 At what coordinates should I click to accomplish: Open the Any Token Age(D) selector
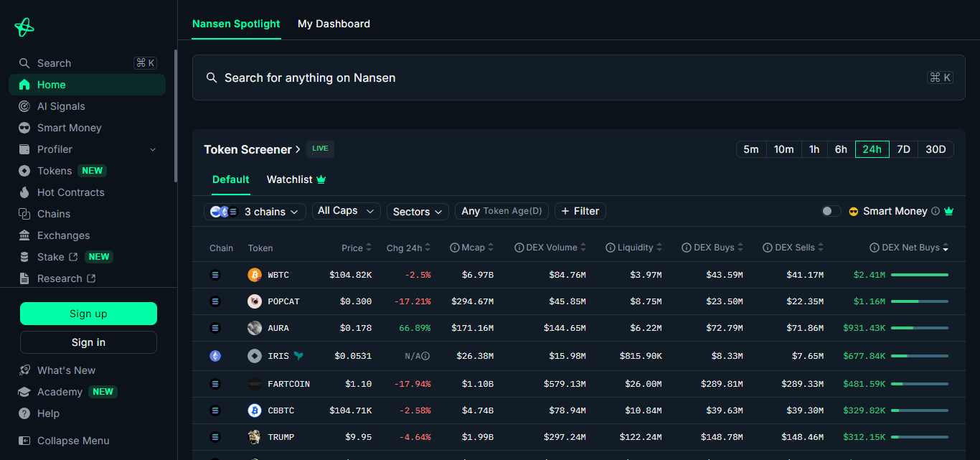pos(502,211)
